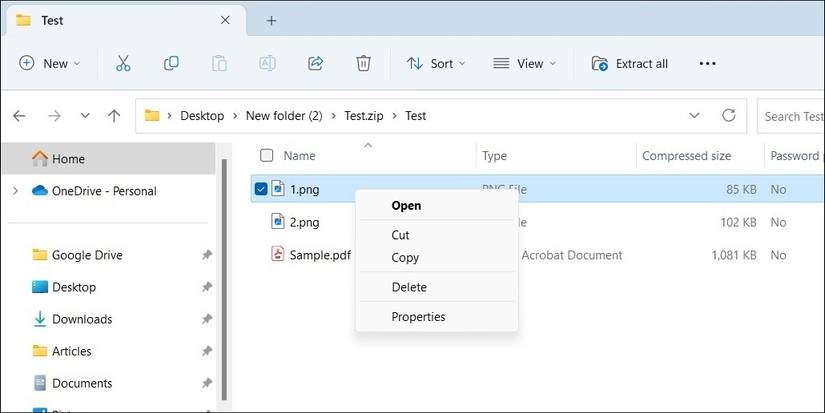Open the See more ellipsis menu
Viewport: 825px width, 413px height.
pyautogui.click(x=707, y=64)
